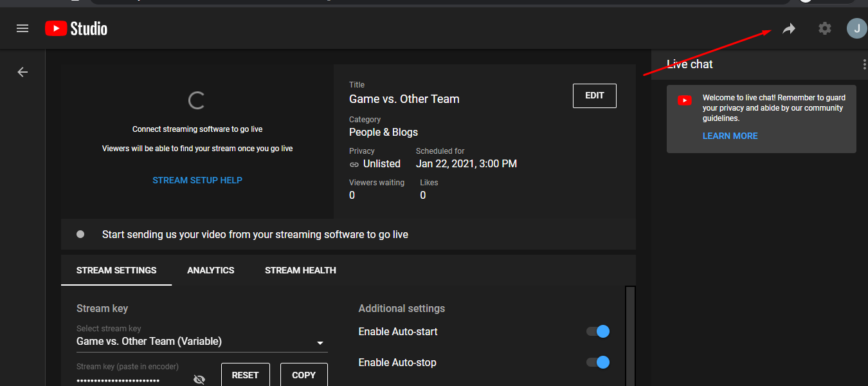The height and width of the screenshot is (386, 868).
Task: Reset the stream key
Action: tap(245, 375)
